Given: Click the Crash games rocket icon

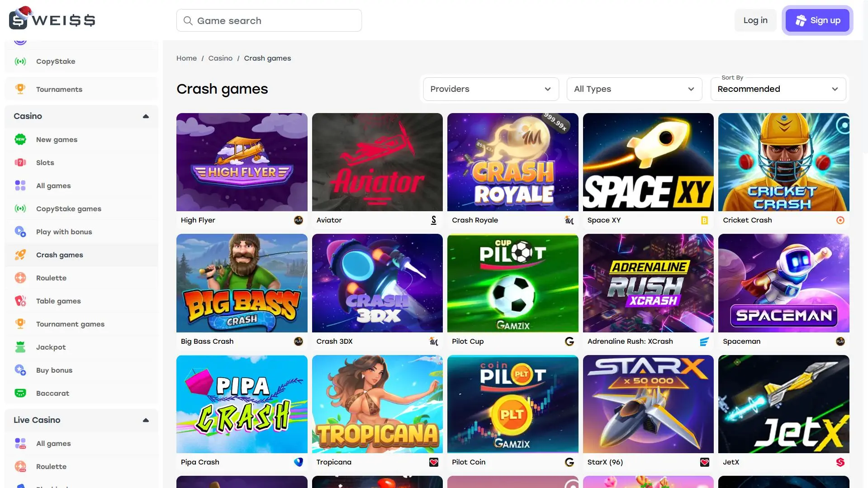Looking at the screenshot, I should coord(20,255).
